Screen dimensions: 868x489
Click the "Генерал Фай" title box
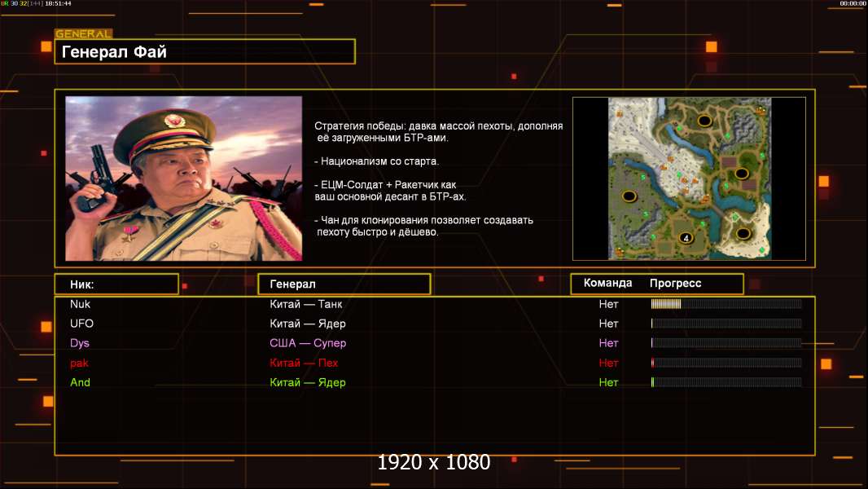click(x=204, y=52)
